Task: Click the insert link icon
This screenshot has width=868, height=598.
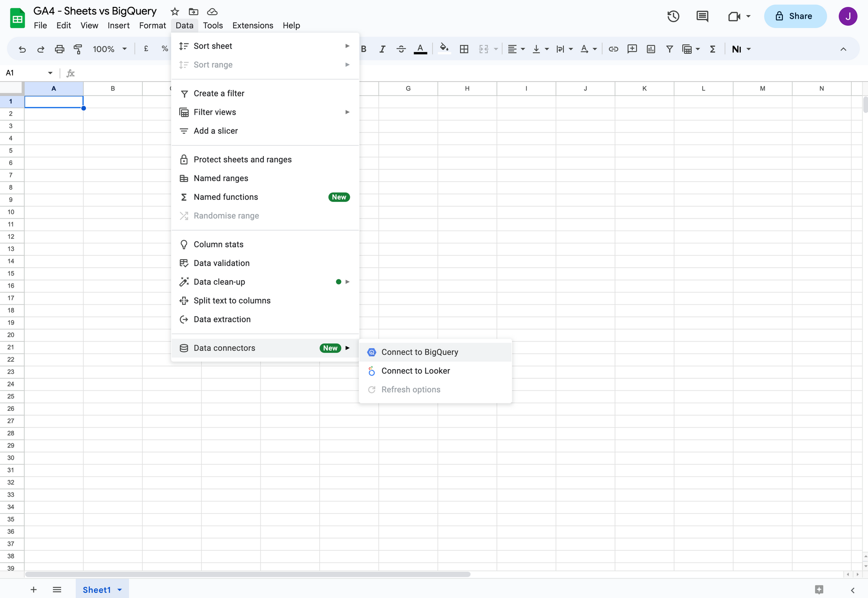Action: click(613, 49)
